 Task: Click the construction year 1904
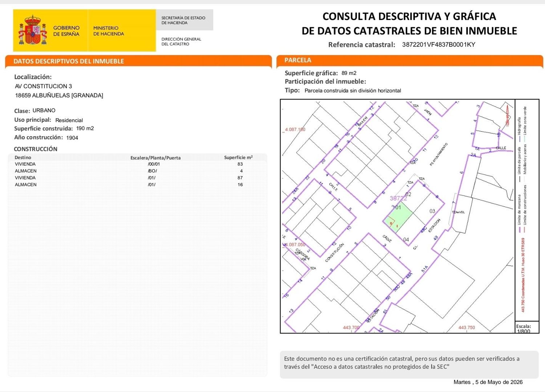coord(72,138)
